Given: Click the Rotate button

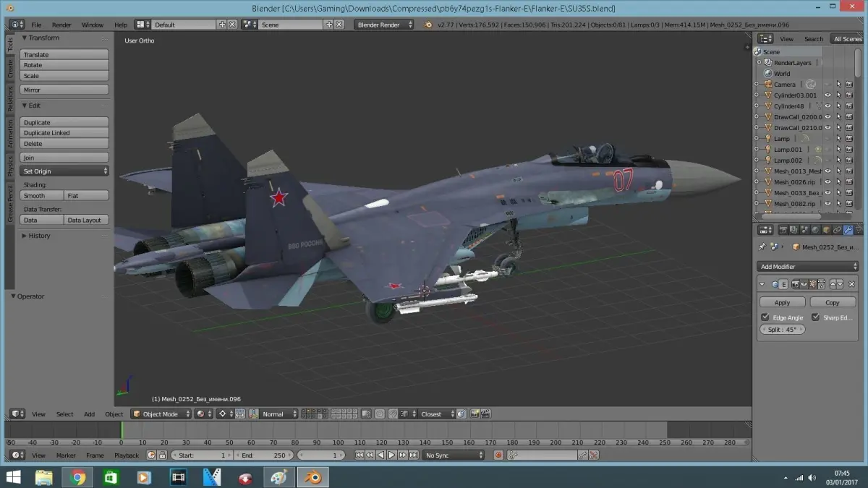Looking at the screenshot, I should coord(64,65).
